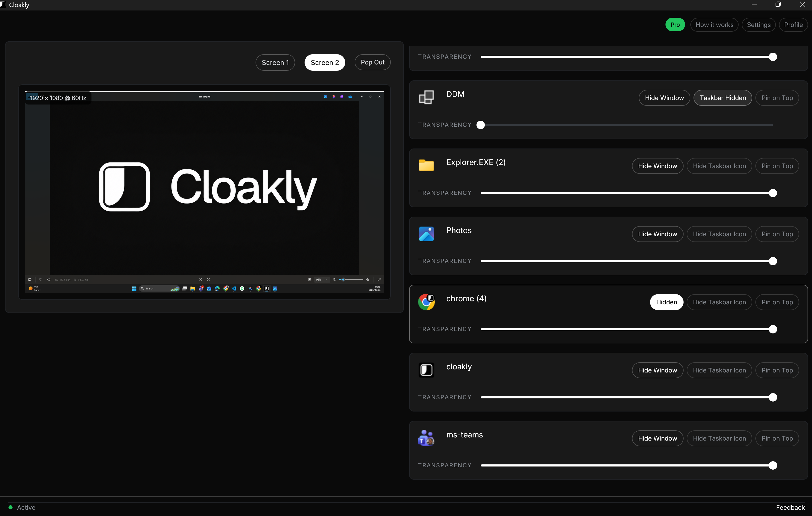Image resolution: width=812 pixels, height=516 pixels.
Task: Click the Explorer.EXE folder icon
Action: click(x=426, y=166)
